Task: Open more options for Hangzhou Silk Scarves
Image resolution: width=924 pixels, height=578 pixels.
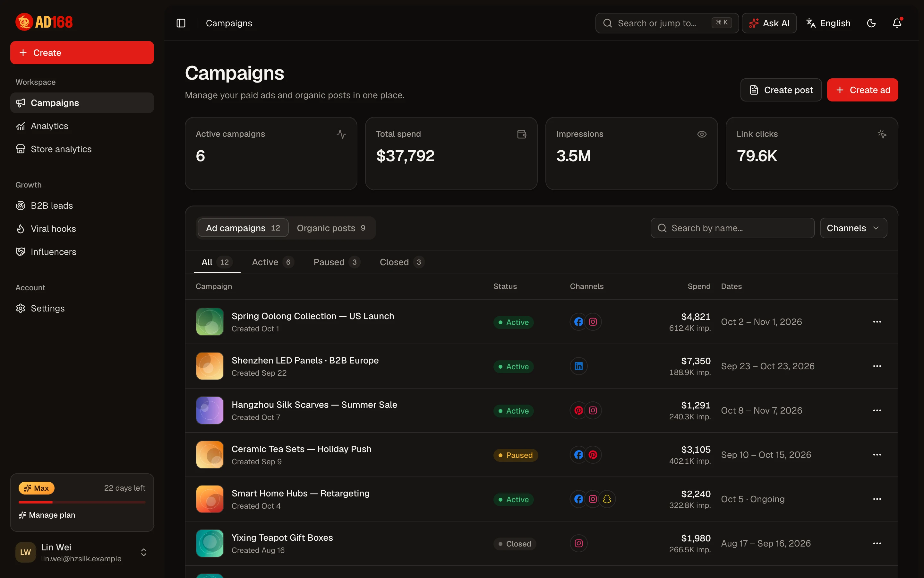Action: point(877,411)
